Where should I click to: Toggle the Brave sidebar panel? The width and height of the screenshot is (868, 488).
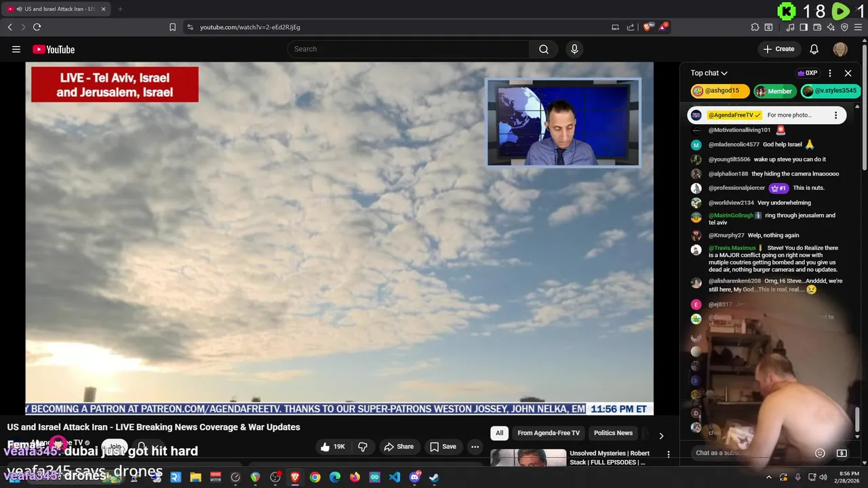(804, 27)
